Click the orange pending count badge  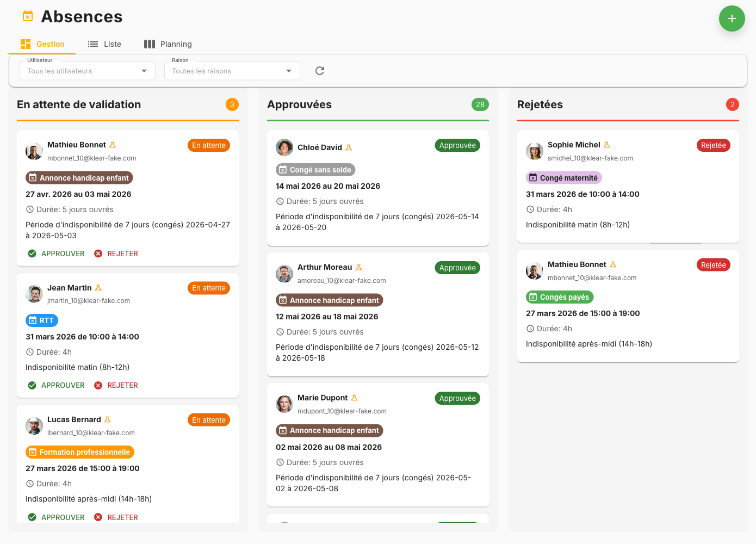pyautogui.click(x=232, y=104)
